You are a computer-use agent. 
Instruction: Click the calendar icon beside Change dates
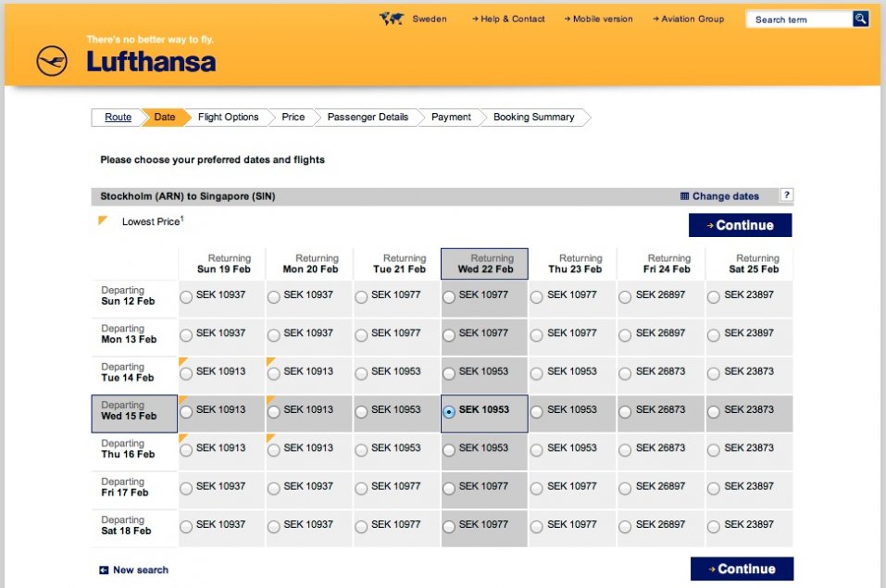[x=684, y=196]
